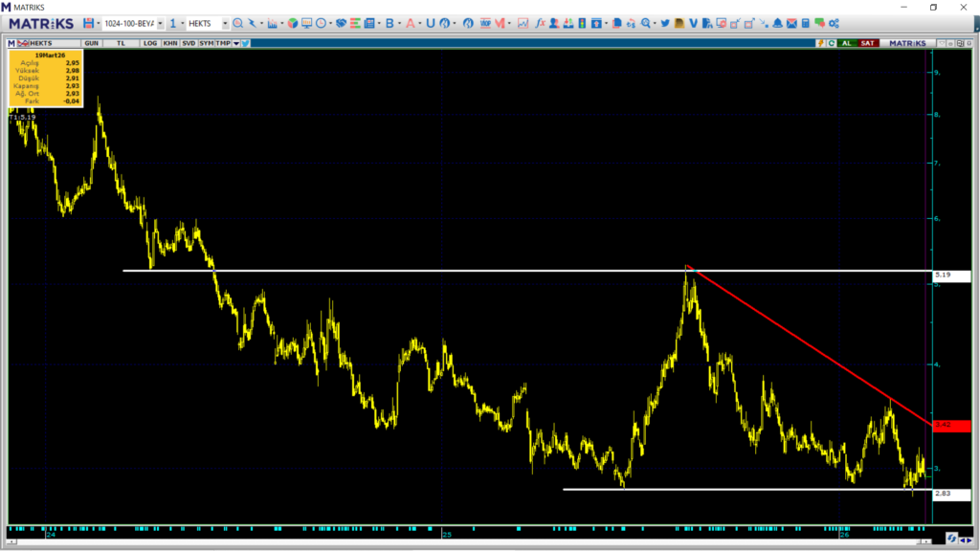Screen dimensions: 980x551
Task: Click the blue V icon in toolbar
Action: [693, 23]
